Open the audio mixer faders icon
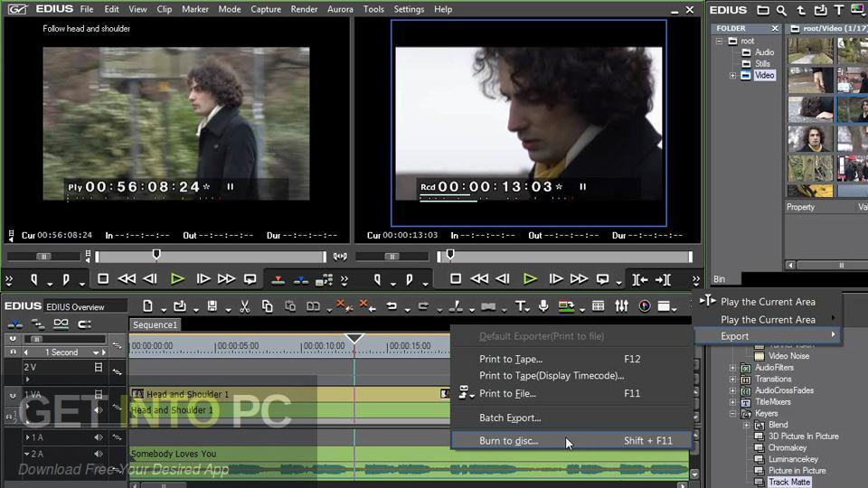This screenshot has height=488, width=868. (622, 306)
